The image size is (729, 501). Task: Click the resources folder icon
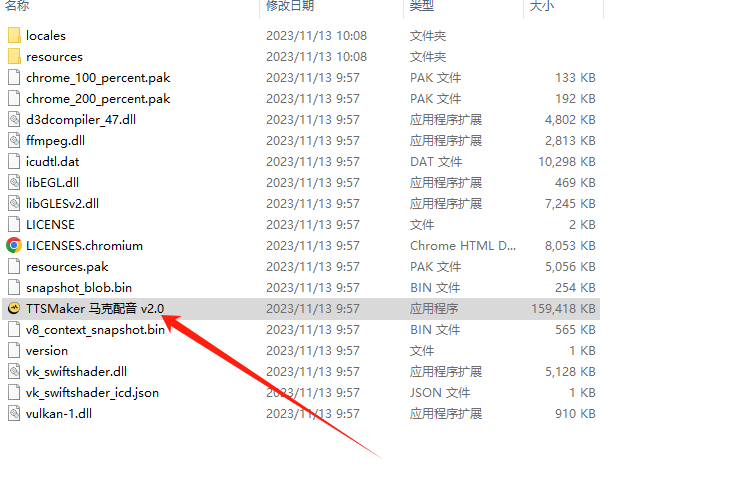14,56
